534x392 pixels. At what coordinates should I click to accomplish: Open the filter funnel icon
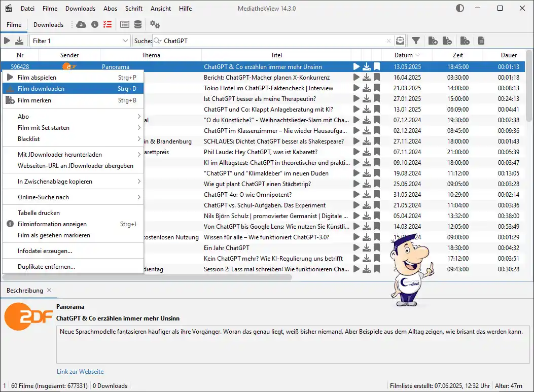(x=416, y=41)
